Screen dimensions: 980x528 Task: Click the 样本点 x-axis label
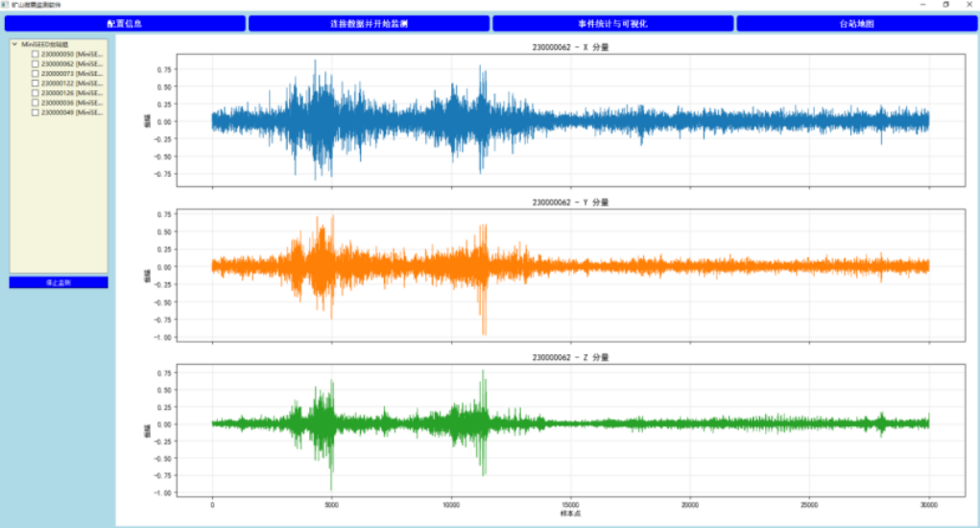tap(570, 514)
